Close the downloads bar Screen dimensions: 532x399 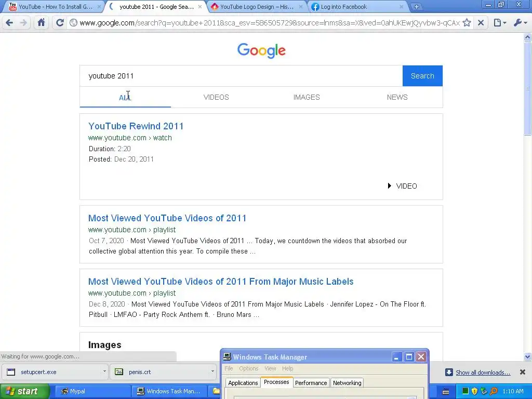tap(523, 372)
